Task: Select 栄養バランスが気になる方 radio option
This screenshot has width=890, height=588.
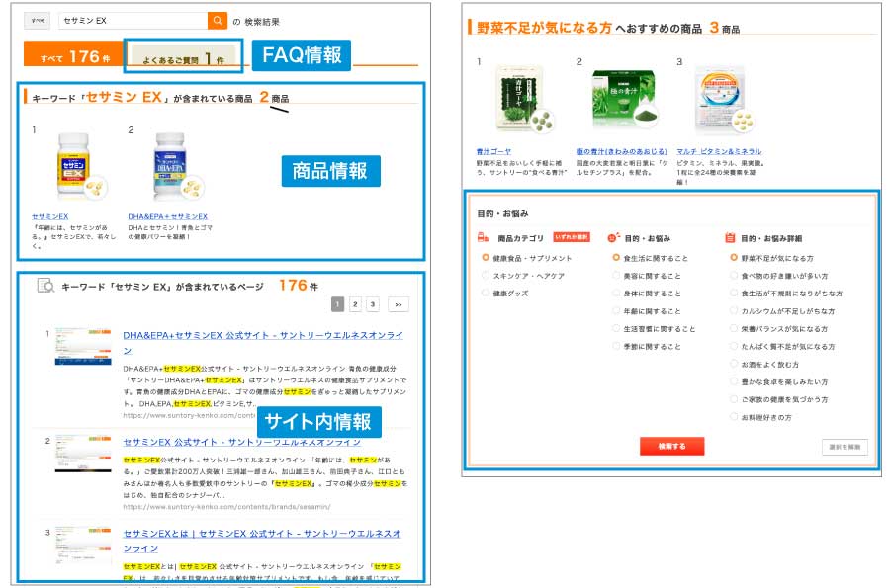Action: pos(734,328)
